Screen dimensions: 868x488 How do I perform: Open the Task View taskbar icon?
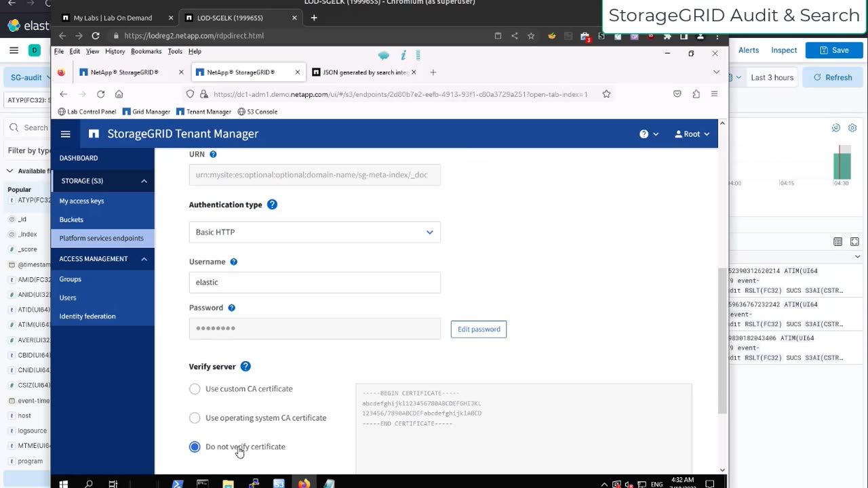113,484
